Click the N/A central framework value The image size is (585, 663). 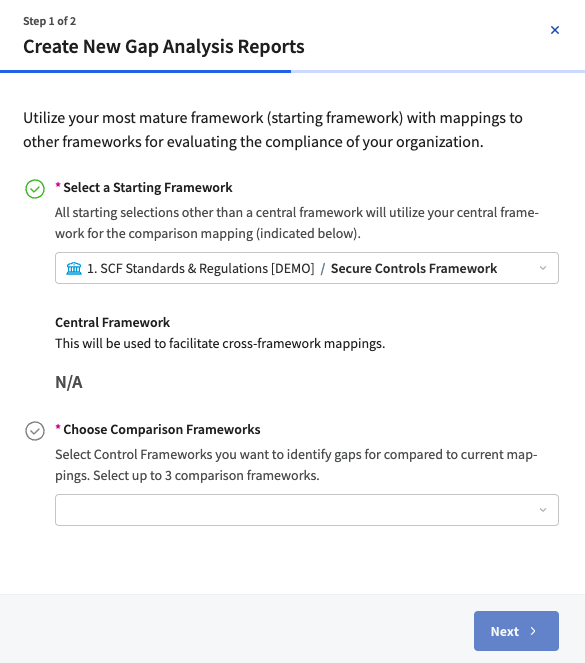69,382
